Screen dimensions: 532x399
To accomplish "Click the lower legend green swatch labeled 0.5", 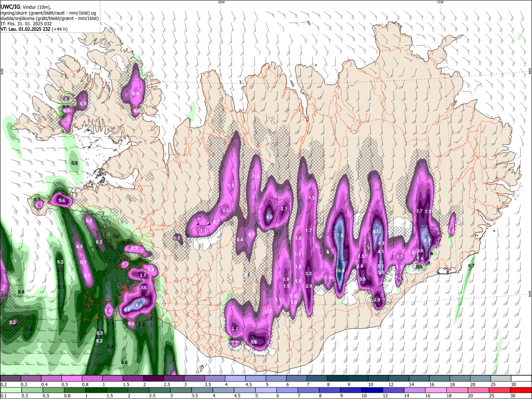I will pos(53,390).
